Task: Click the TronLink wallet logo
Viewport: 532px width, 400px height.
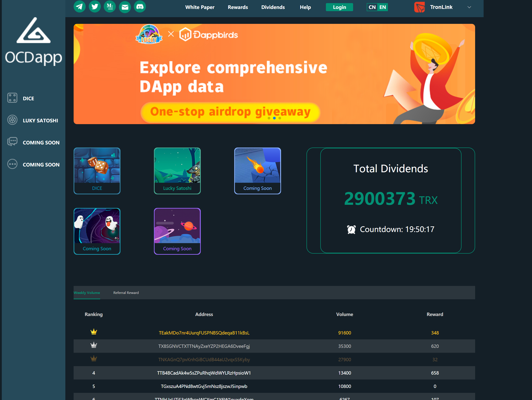Action: coord(419,7)
